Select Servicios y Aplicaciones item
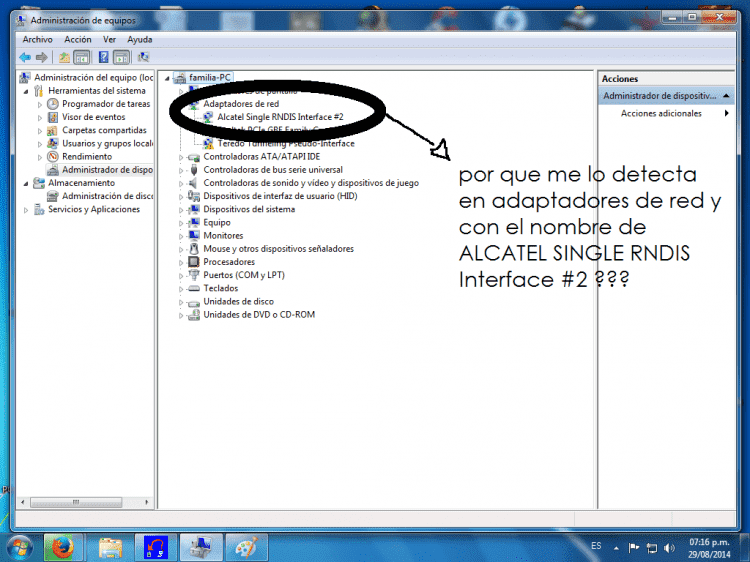Image resolution: width=750 pixels, height=562 pixels. tap(94, 209)
